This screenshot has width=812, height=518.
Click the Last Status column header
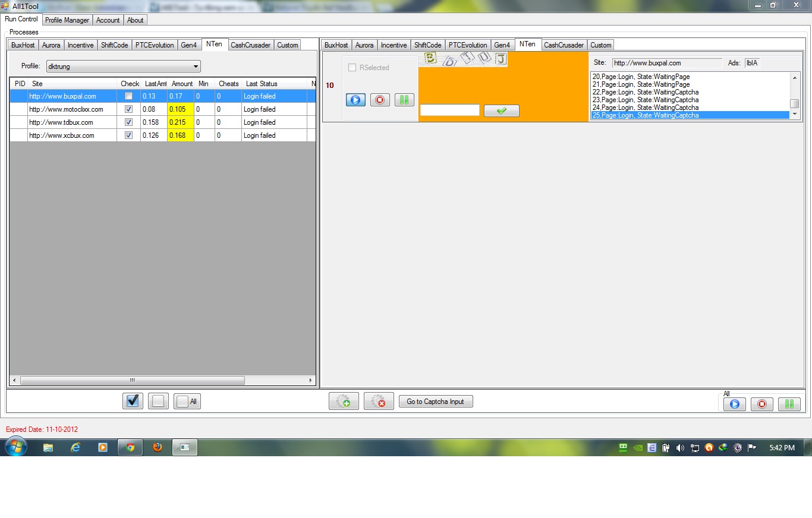point(274,84)
